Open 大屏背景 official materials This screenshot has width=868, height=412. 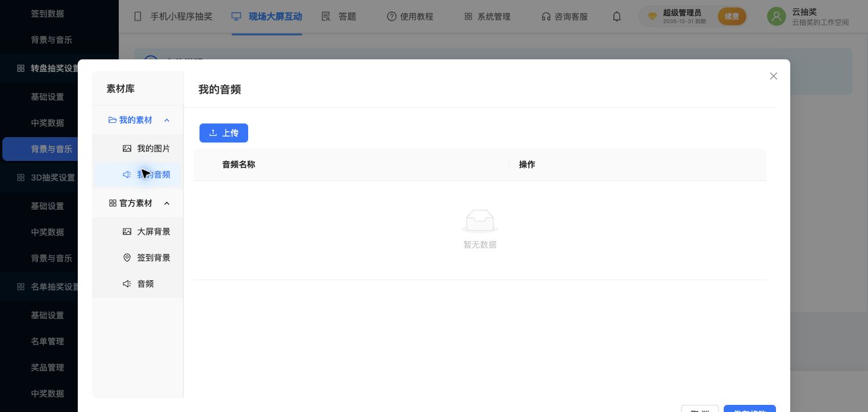tap(138, 232)
